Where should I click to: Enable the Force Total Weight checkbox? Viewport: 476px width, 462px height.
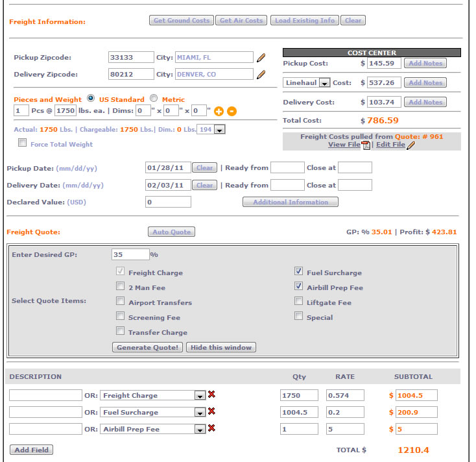click(x=23, y=143)
